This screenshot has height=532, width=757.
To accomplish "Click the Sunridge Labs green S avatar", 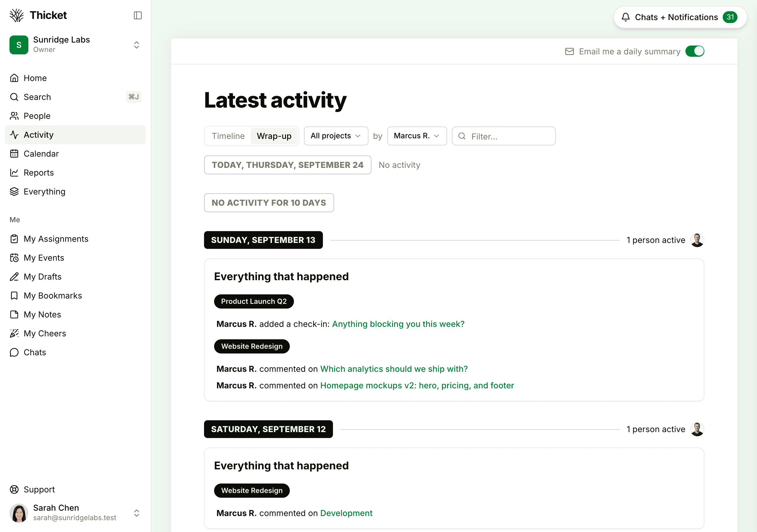I will click(19, 45).
